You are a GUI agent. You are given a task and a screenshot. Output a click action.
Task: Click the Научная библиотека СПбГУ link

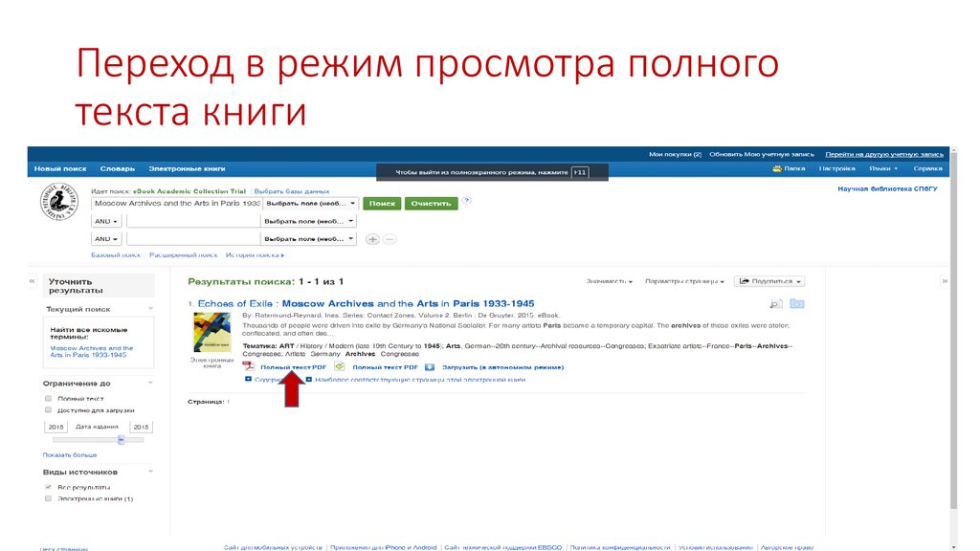point(887,188)
